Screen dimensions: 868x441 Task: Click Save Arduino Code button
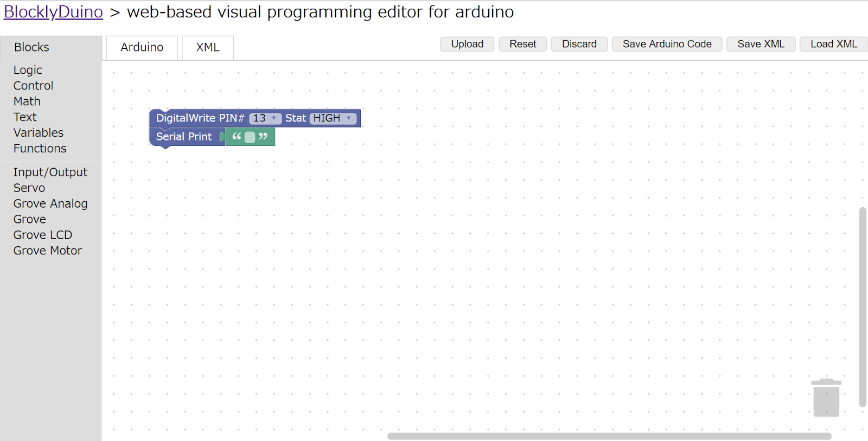[x=667, y=44]
